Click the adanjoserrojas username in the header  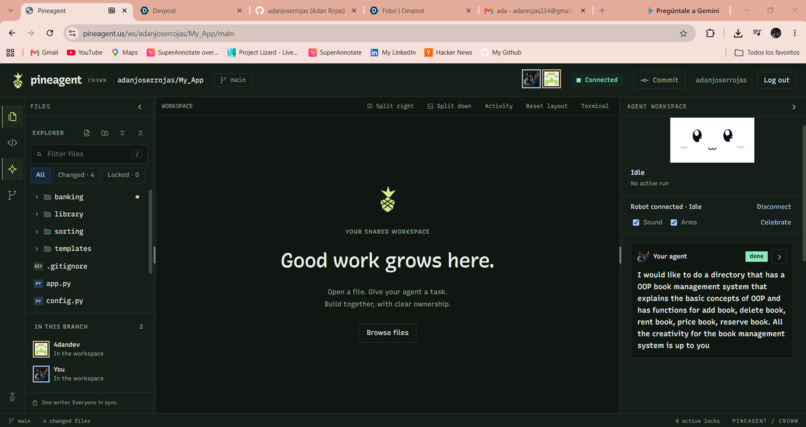coord(721,80)
